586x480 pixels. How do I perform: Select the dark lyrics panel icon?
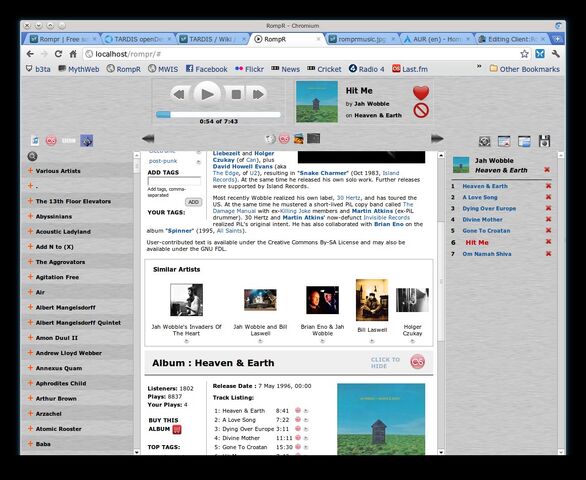(313, 139)
